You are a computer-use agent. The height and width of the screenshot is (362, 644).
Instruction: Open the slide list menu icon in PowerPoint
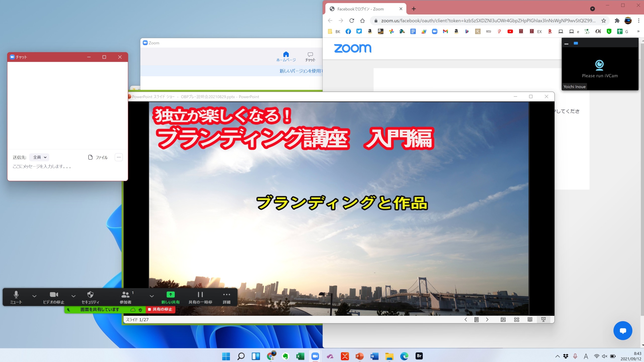pyautogui.click(x=476, y=319)
